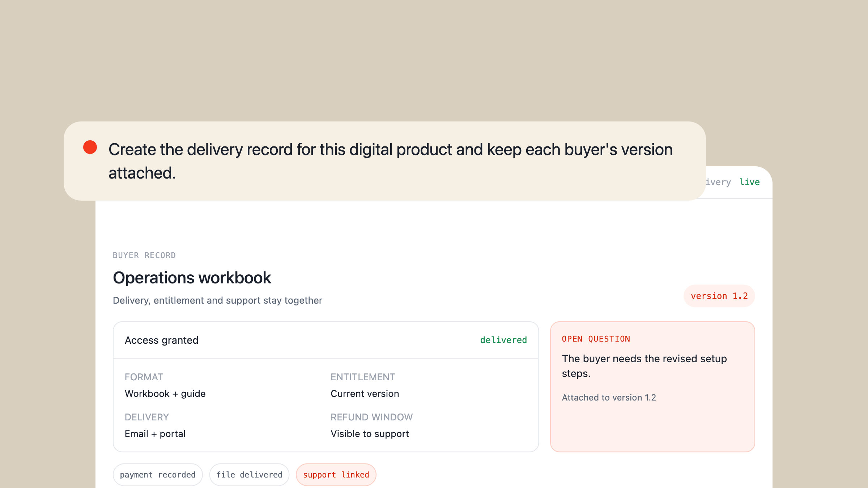Click the REFUND WINDOW field label
The height and width of the screenshot is (488, 868).
tap(371, 417)
